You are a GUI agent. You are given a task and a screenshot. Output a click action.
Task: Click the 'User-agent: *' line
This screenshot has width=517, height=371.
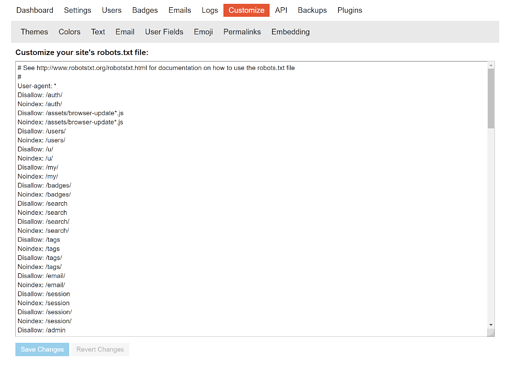[37, 86]
